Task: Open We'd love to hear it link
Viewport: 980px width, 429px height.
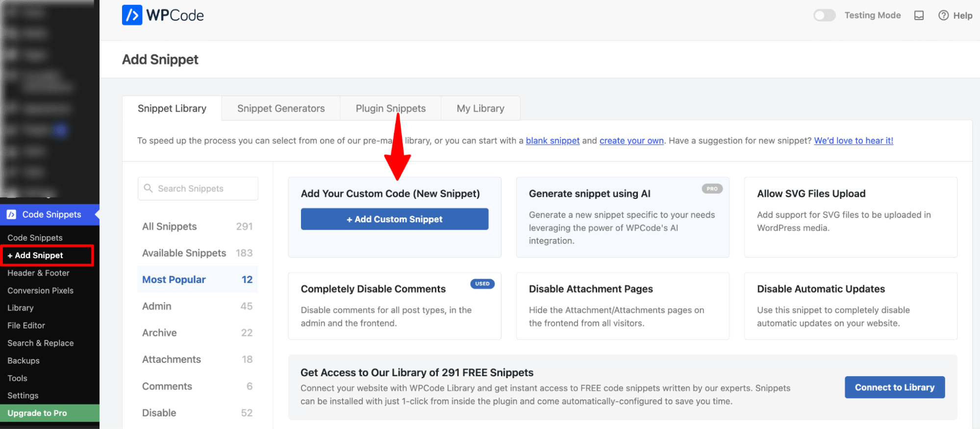Action: 854,141
